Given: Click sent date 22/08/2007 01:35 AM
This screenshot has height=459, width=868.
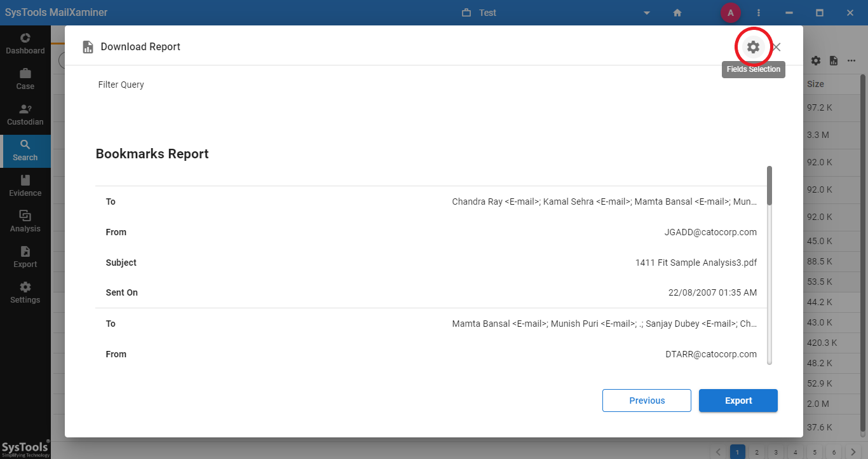Looking at the screenshot, I should [x=712, y=292].
